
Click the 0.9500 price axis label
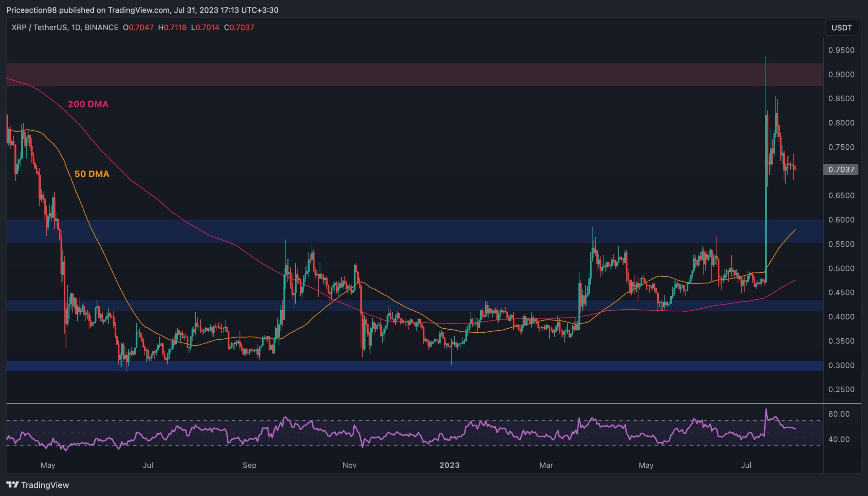pyautogui.click(x=842, y=50)
